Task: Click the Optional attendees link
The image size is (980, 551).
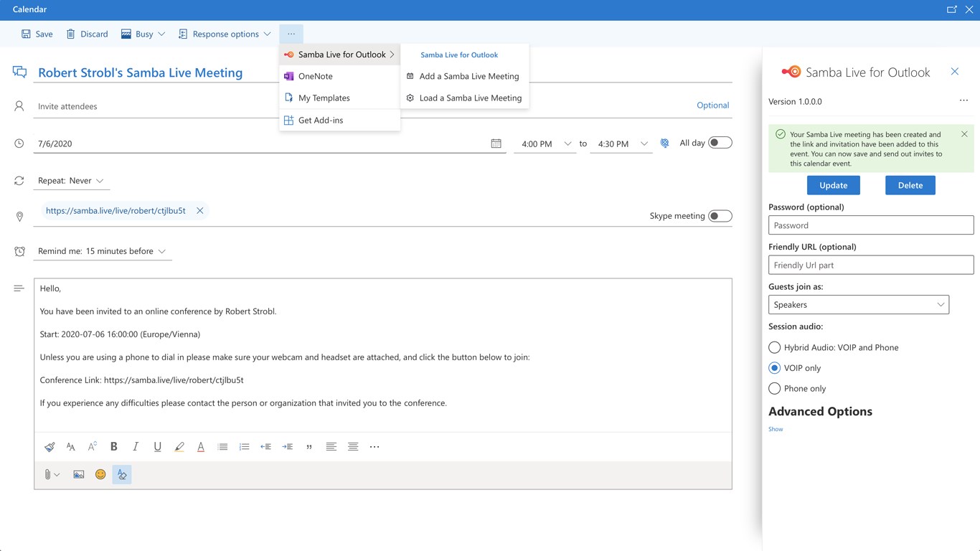Action: [713, 105]
